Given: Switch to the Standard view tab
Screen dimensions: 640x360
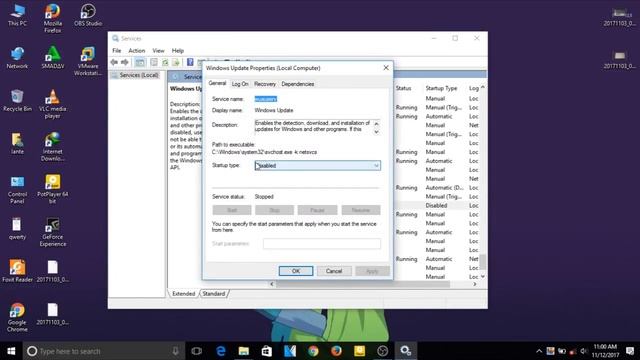Looking at the screenshot, I should [x=214, y=293].
